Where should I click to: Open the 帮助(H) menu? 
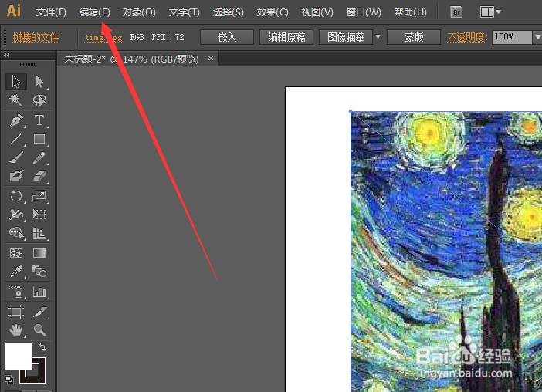[410, 12]
